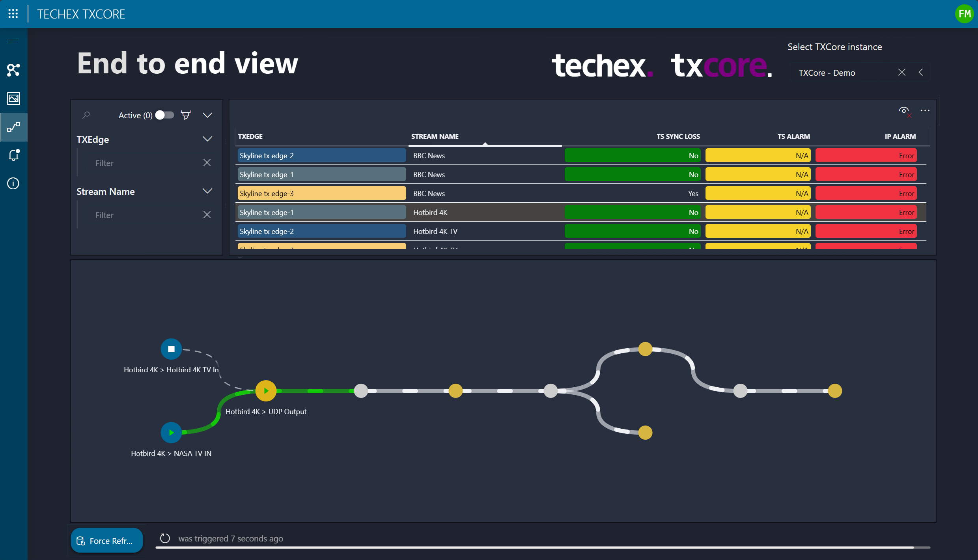Click the grey node after upper branch
This screenshot has width=978, height=560.
[740, 390]
